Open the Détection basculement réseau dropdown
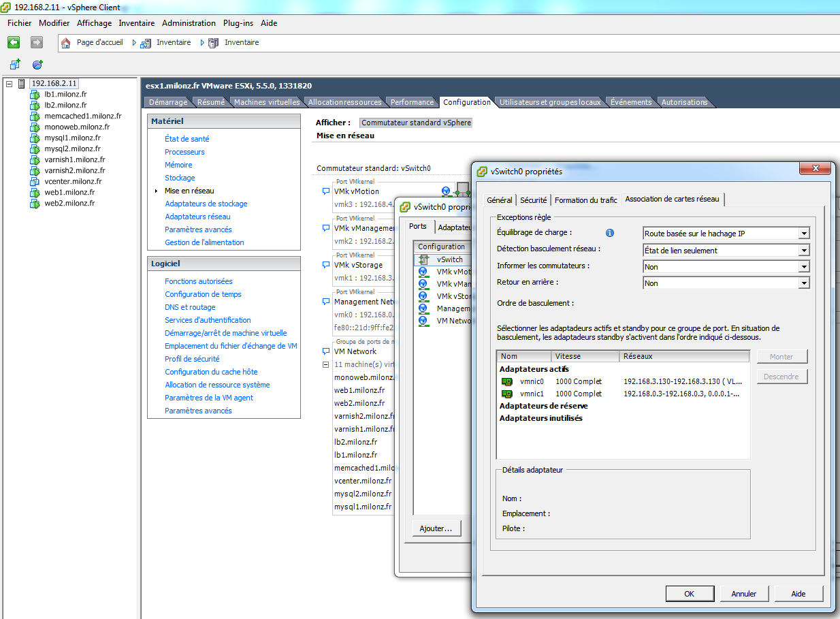Viewport: 840px width, 619px height. tap(804, 250)
